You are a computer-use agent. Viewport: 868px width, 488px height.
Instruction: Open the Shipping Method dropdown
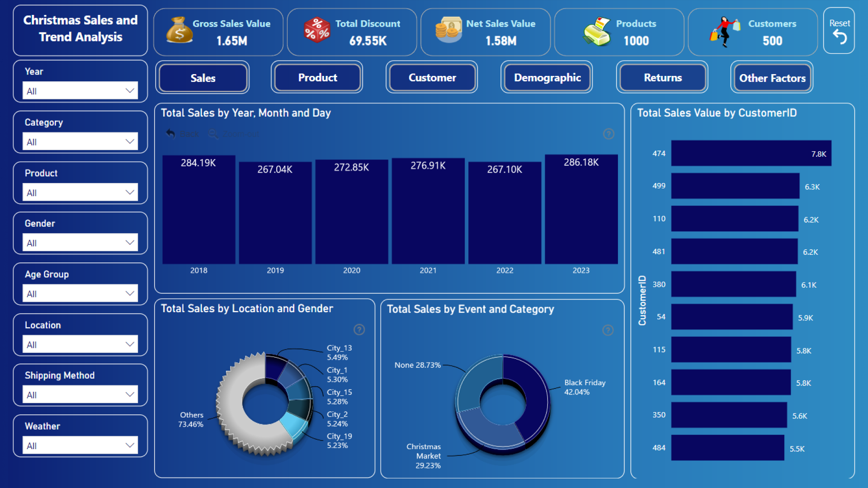[x=80, y=394]
